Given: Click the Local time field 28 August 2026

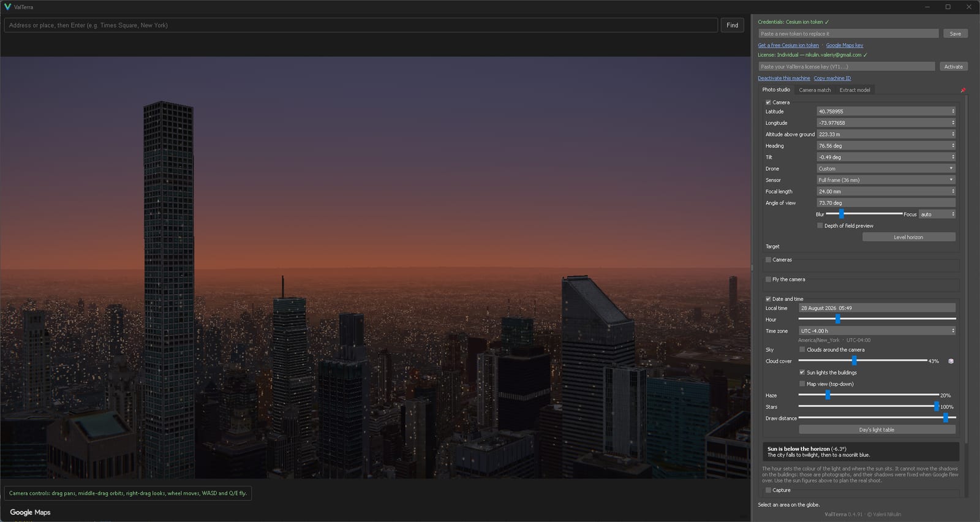Looking at the screenshot, I should [877, 308].
